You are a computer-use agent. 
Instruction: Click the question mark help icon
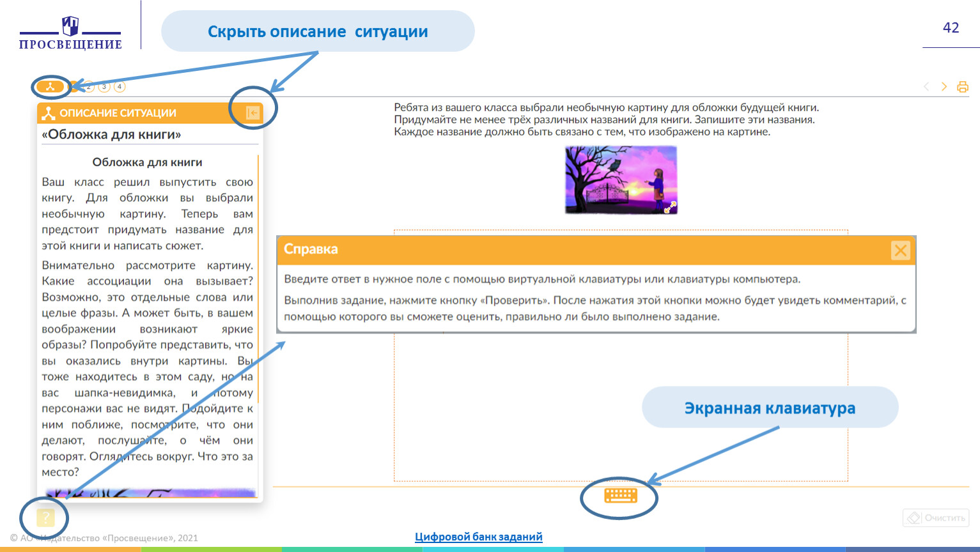pyautogui.click(x=45, y=517)
